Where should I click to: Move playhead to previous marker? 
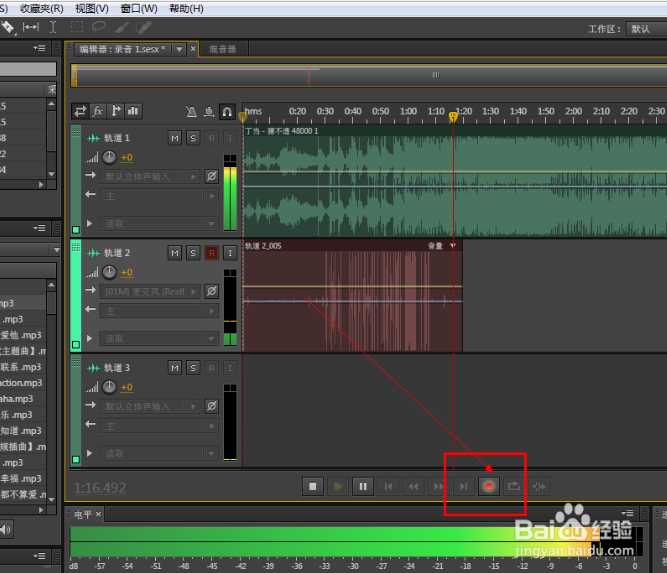point(388,486)
